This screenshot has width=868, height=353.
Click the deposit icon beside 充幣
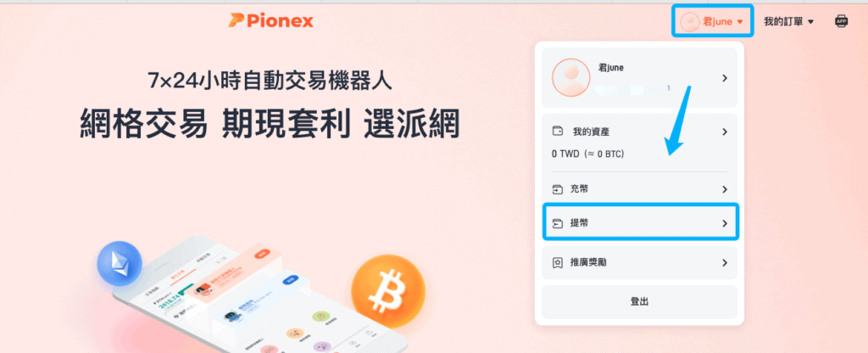click(558, 189)
